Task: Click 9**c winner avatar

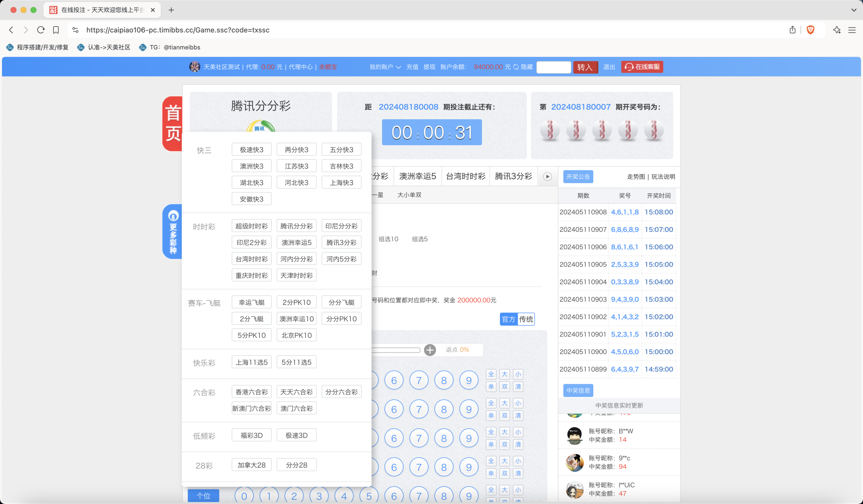Action: 575,463
